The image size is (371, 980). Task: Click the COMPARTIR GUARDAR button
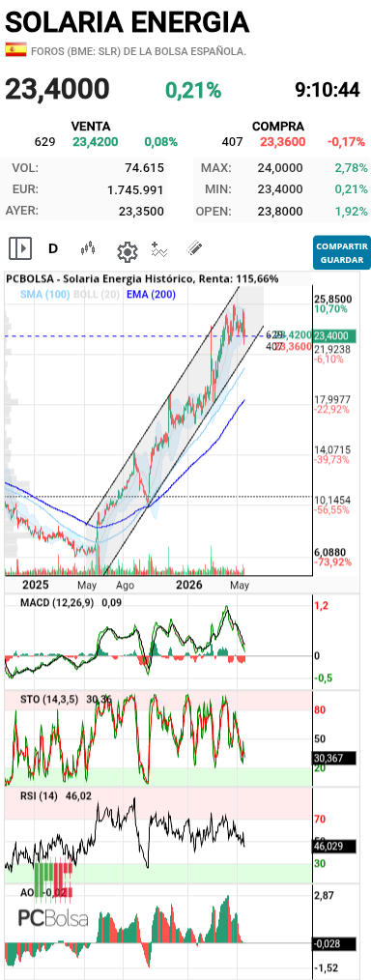tap(342, 252)
